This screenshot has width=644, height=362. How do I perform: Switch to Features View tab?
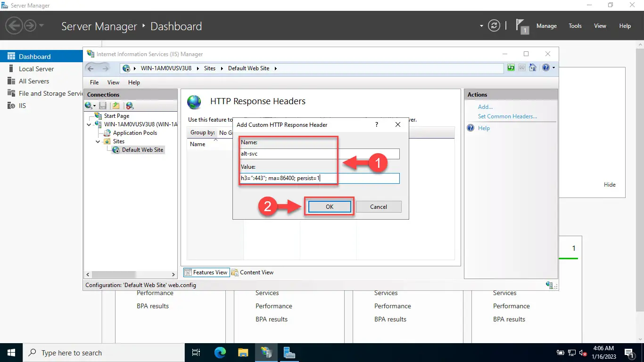click(x=206, y=272)
